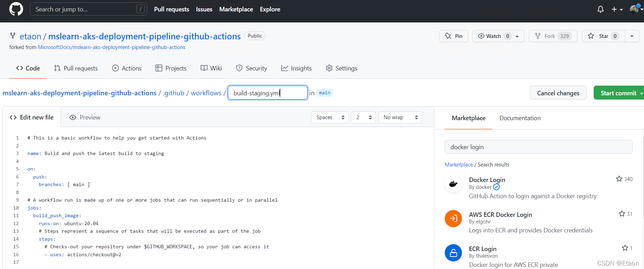Open the notifications bell
The width and height of the screenshot is (644, 269).
click(x=601, y=9)
